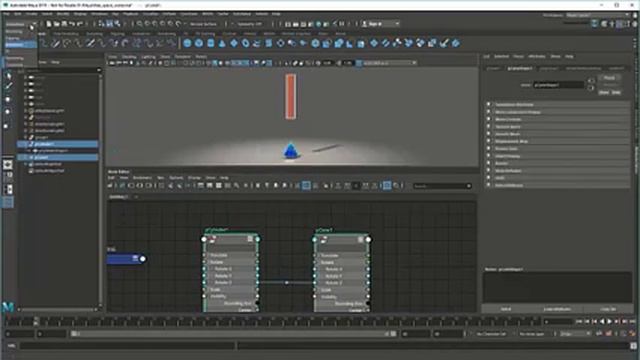
Task: Click the Undo icon in status line
Action: [x=72, y=24]
